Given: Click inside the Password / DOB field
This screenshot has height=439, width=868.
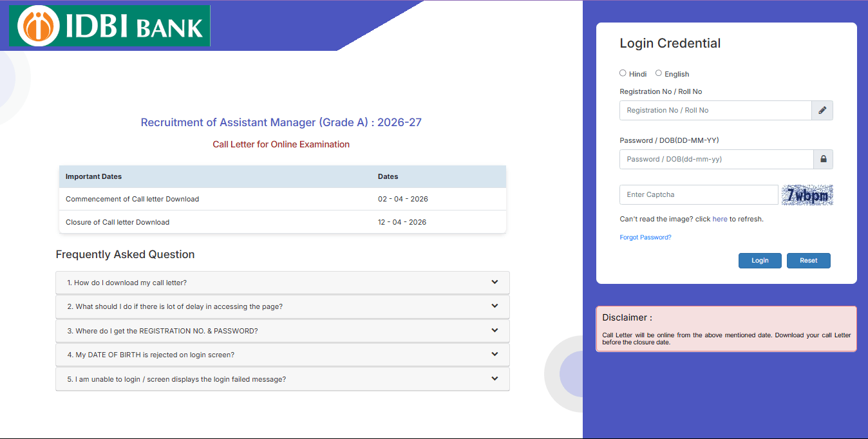Looking at the screenshot, I should pos(715,159).
